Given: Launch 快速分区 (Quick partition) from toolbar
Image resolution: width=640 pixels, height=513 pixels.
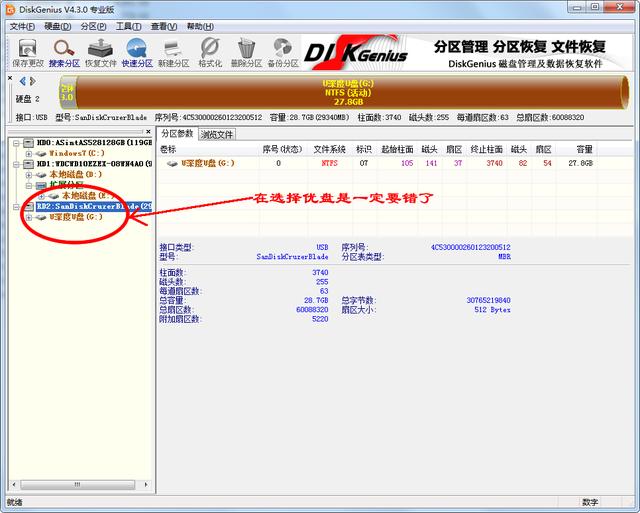Looking at the screenshot, I should click(137, 51).
